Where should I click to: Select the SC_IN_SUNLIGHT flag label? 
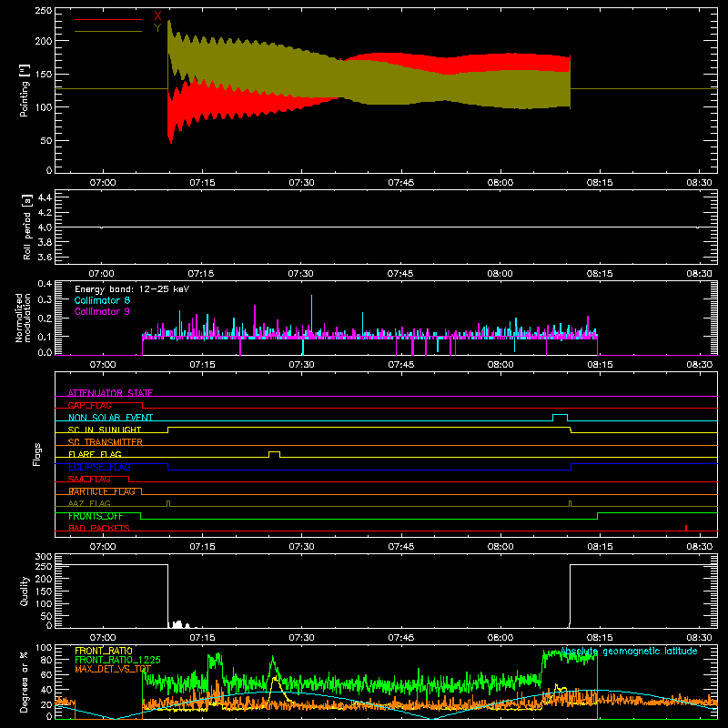coord(105,430)
